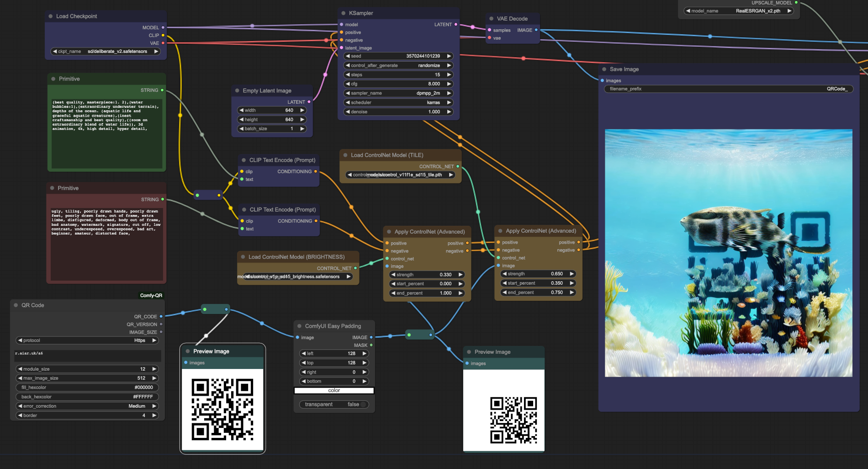Open the error_correction dropdown showing Medium
This screenshot has width=868, height=469.
(x=87, y=406)
